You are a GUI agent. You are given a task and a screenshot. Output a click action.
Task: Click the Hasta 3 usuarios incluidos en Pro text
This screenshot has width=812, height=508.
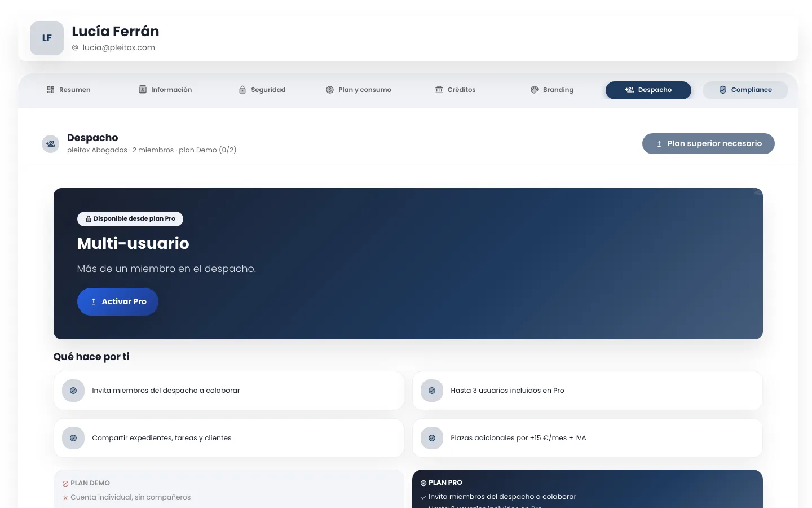507,391
